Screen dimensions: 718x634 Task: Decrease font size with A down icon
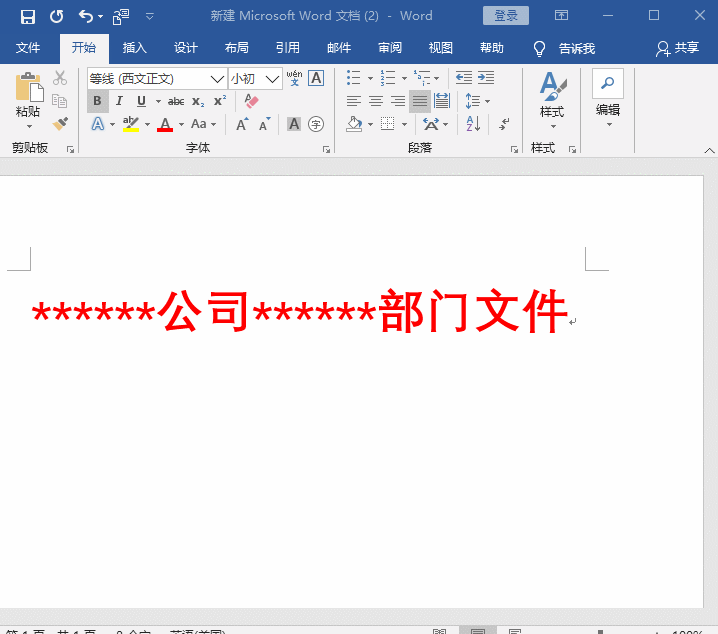(x=265, y=124)
